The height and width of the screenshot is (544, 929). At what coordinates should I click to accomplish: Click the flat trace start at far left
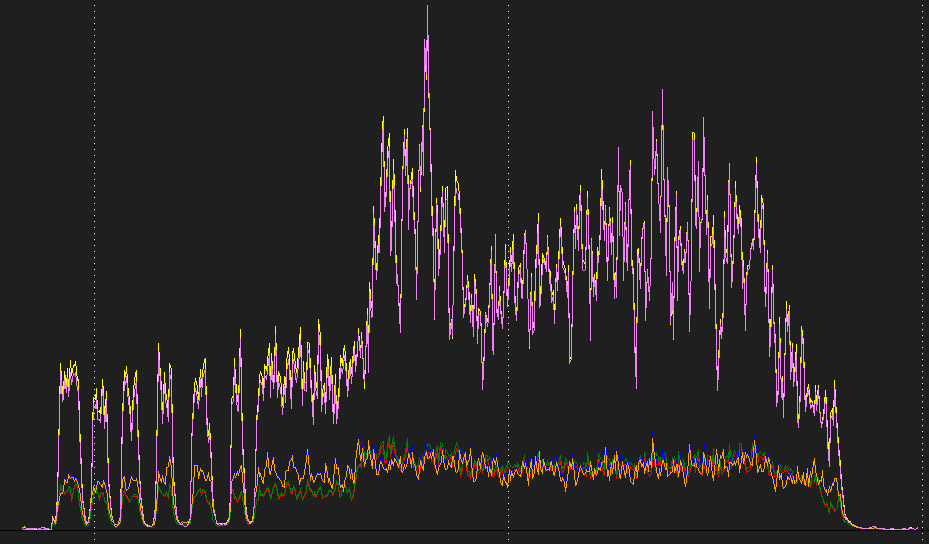(x=35, y=527)
